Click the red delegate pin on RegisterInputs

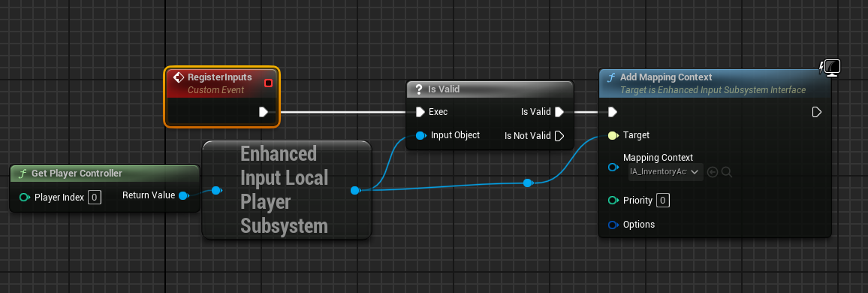tap(269, 83)
